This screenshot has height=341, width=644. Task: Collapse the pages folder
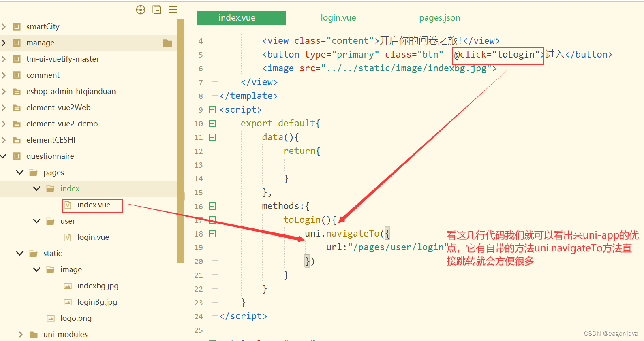click(20, 173)
